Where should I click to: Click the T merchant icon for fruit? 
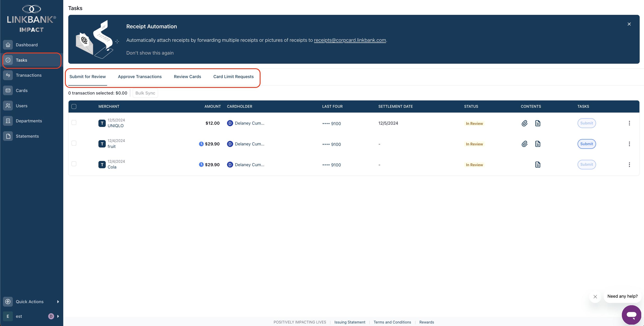tap(102, 144)
